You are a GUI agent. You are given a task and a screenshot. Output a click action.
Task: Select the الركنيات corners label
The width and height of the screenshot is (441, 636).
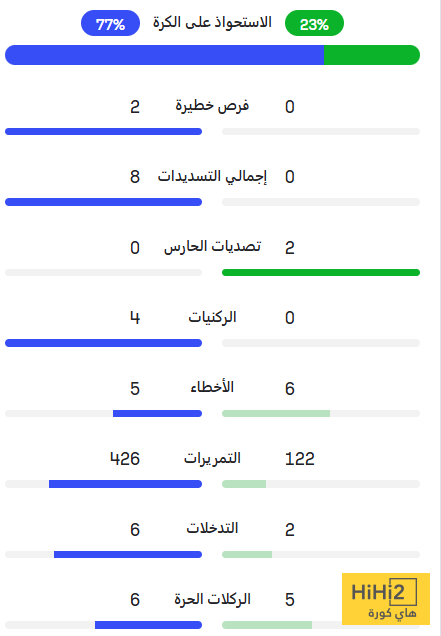click(x=212, y=317)
